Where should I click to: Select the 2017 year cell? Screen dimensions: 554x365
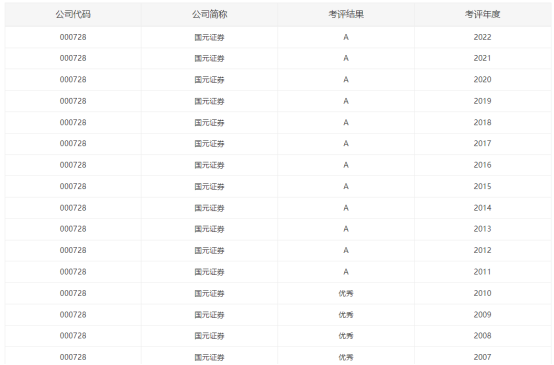pyautogui.click(x=482, y=143)
